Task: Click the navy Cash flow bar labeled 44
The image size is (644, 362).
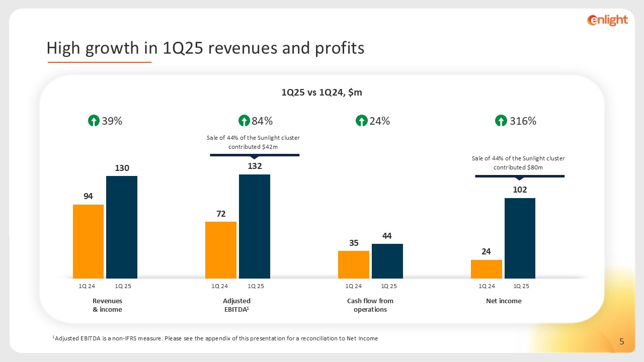Action: (387, 261)
